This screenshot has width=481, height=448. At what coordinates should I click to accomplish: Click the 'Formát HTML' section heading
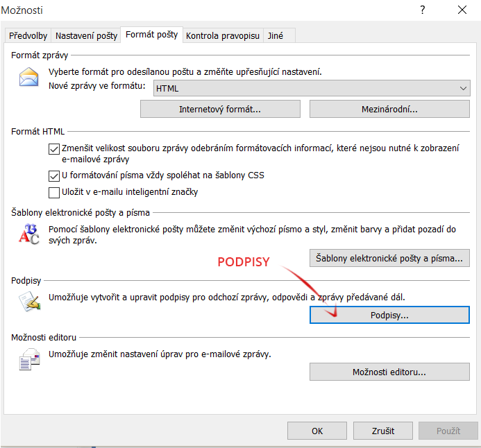click(x=37, y=132)
